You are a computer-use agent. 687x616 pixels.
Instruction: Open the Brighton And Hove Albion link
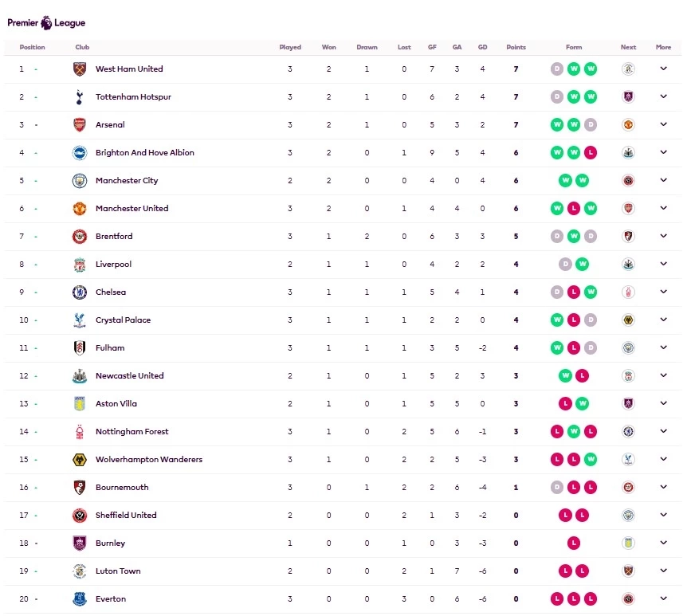coord(144,153)
